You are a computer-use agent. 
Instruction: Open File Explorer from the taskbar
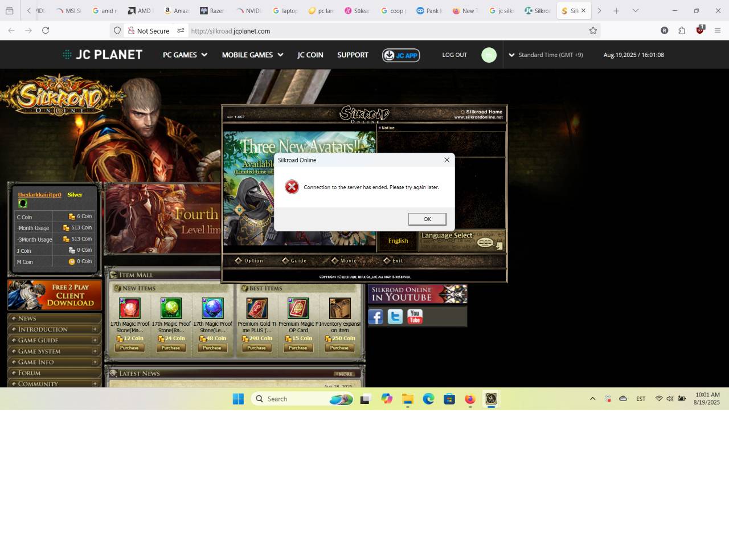(x=408, y=399)
